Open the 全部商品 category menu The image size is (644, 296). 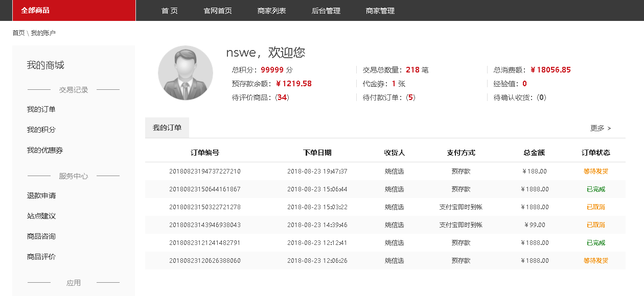[35, 11]
